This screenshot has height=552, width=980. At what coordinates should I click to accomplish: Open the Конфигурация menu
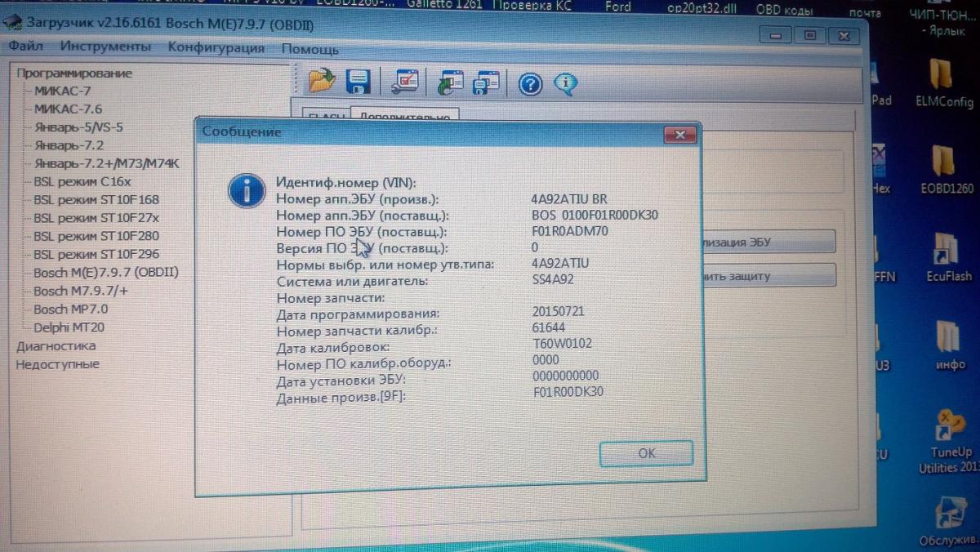[216, 47]
